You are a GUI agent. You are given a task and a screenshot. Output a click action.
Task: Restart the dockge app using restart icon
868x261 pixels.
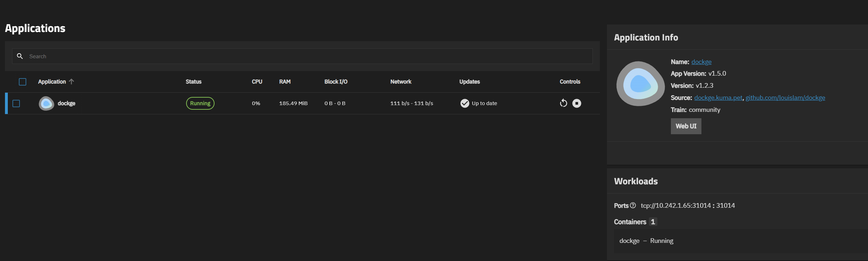[x=563, y=103]
